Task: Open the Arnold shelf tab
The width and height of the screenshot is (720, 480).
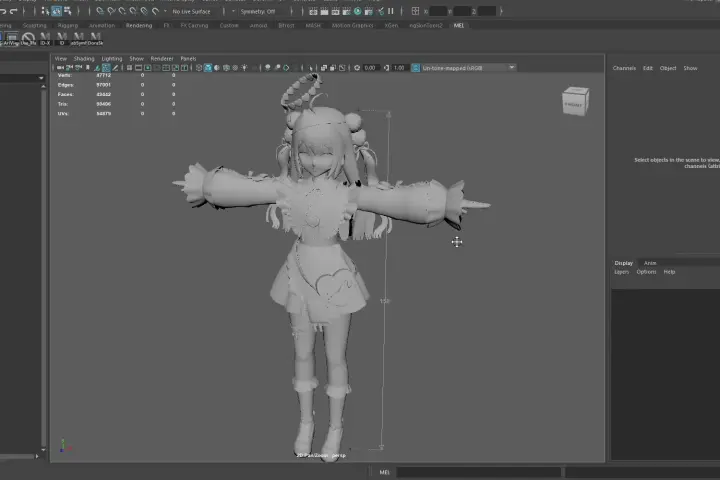Action: [258, 25]
